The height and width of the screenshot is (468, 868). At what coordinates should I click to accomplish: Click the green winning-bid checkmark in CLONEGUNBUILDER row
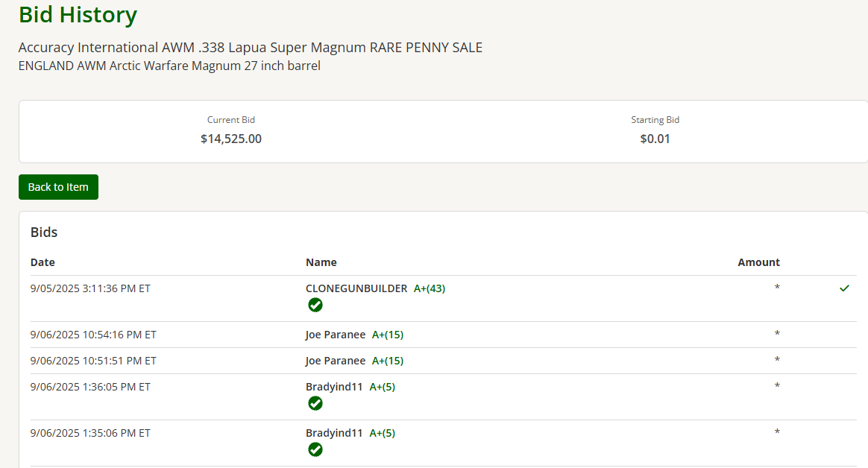pos(844,288)
